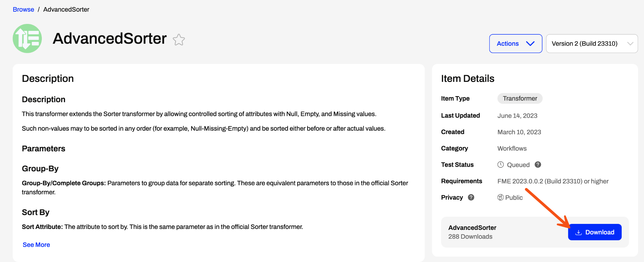Click the Item Details panel heading
Viewport: 644px width, 262px height.
pyautogui.click(x=468, y=78)
